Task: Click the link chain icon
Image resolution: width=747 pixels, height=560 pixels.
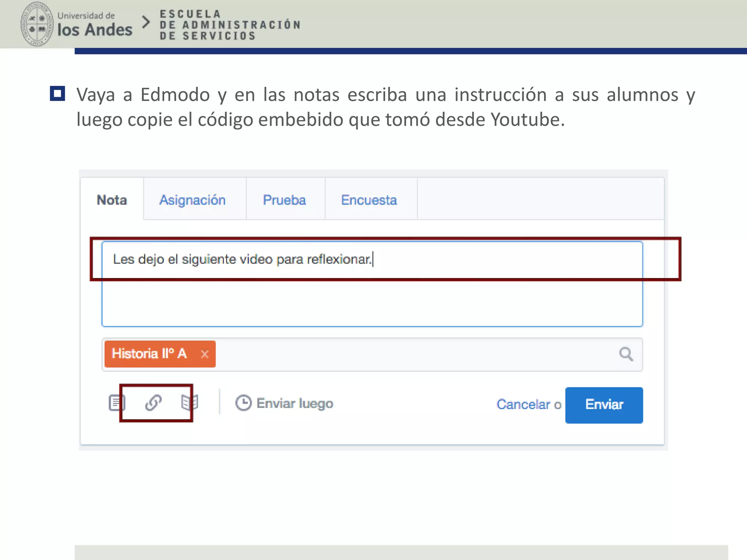Action: point(153,403)
